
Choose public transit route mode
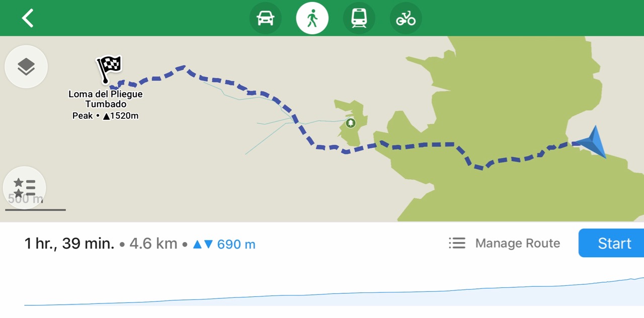coord(359,18)
